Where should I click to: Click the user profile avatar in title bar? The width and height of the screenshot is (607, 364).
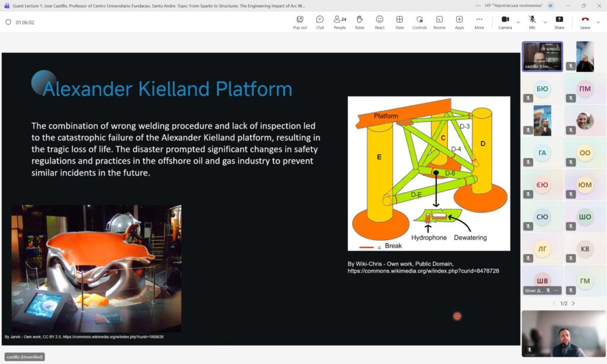[551, 5]
